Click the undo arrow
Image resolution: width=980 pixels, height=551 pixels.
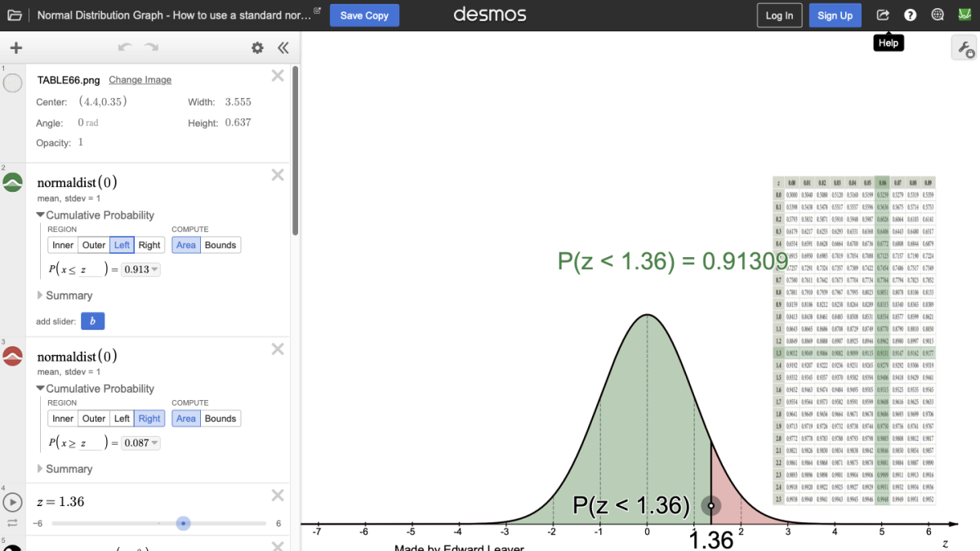[x=125, y=48]
